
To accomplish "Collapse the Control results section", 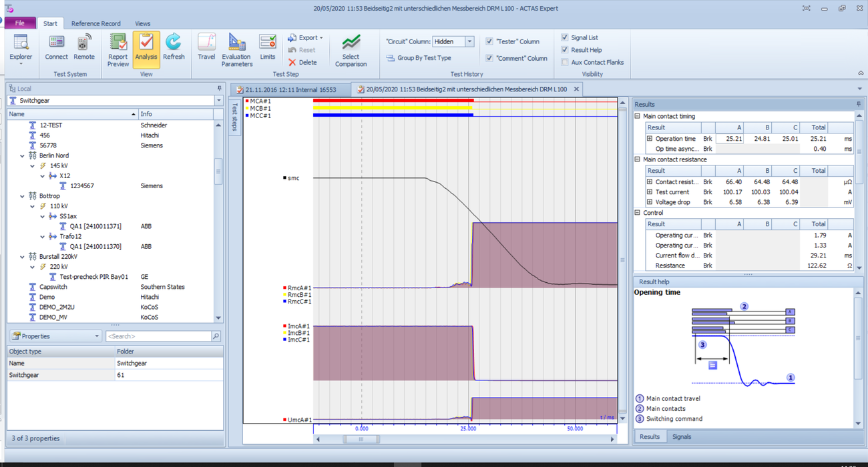I will (638, 213).
